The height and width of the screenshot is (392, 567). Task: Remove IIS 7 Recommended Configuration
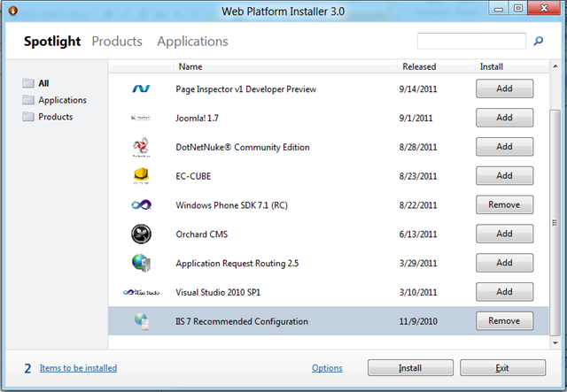point(504,321)
